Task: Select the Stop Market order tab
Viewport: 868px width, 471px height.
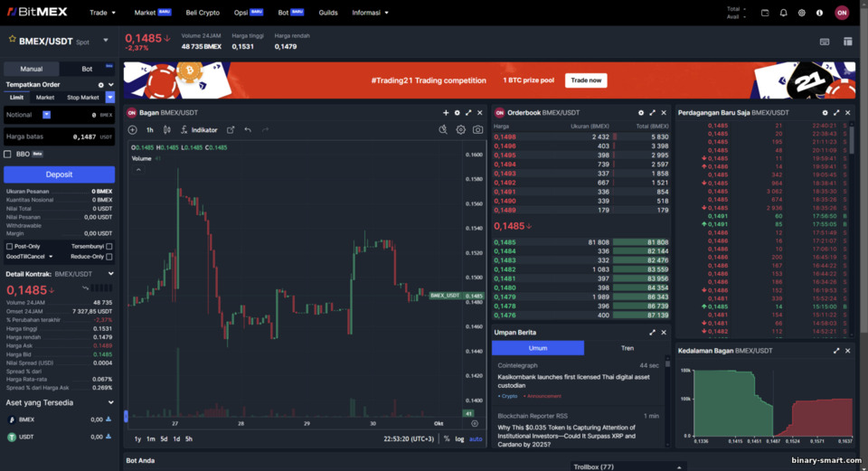Action: [x=83, y=98]
